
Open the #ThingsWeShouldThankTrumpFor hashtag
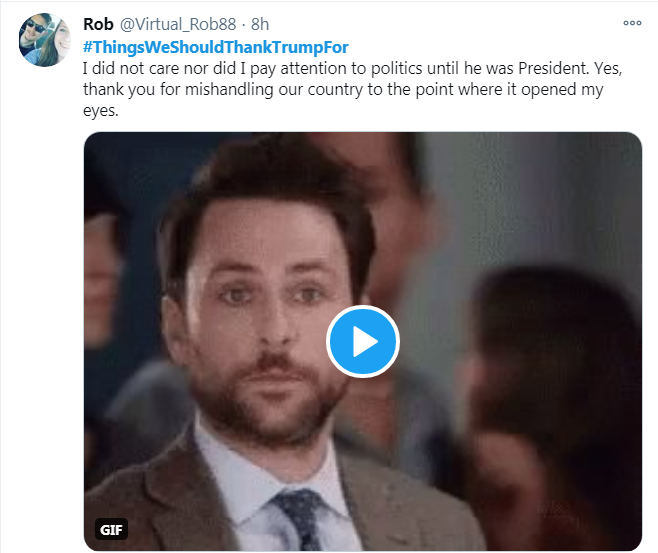click(x=215, y=49)
